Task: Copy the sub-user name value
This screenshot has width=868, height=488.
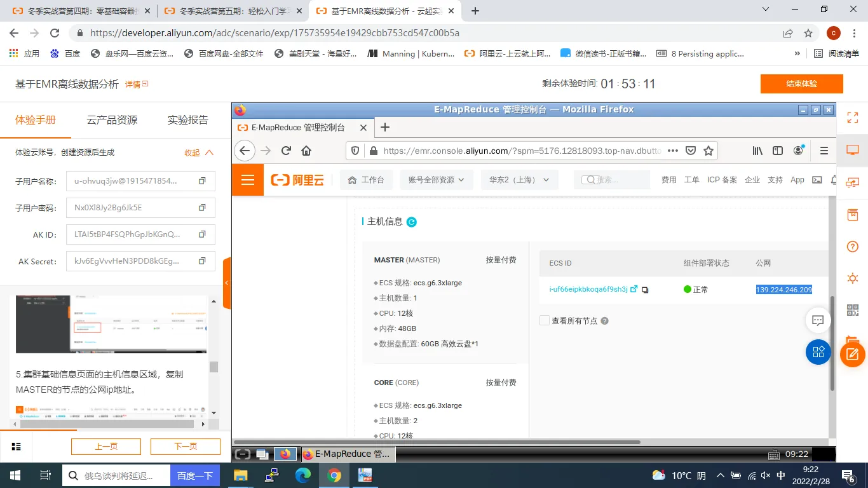Action: click(x=202, y=181)
